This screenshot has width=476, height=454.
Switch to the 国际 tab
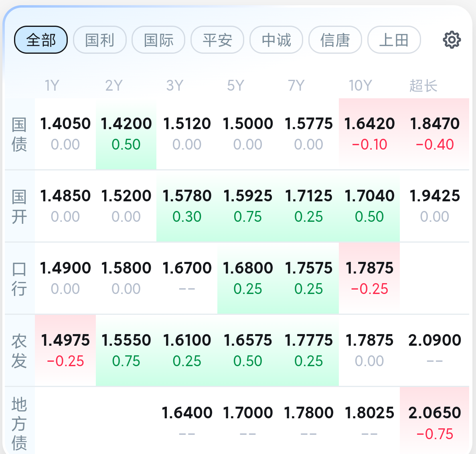(158, 40)
